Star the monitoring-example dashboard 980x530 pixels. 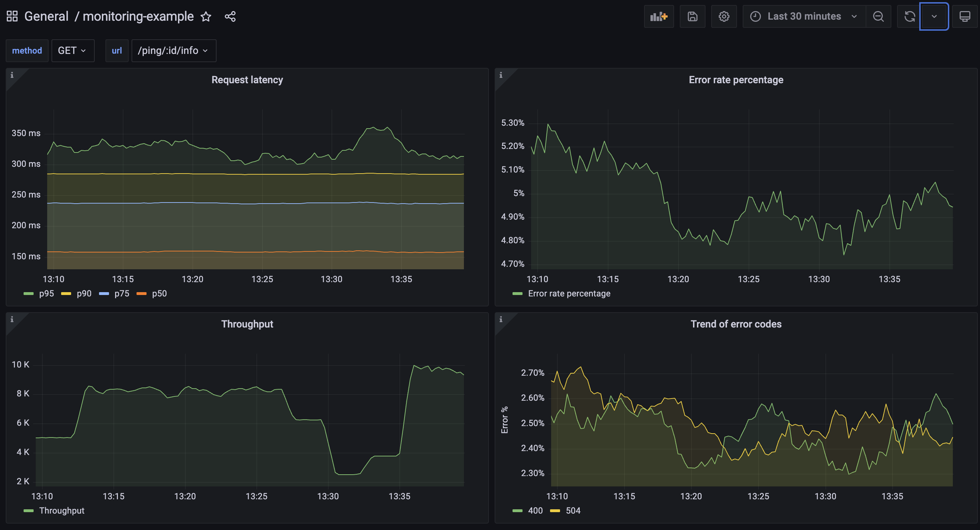coord(206,16)
